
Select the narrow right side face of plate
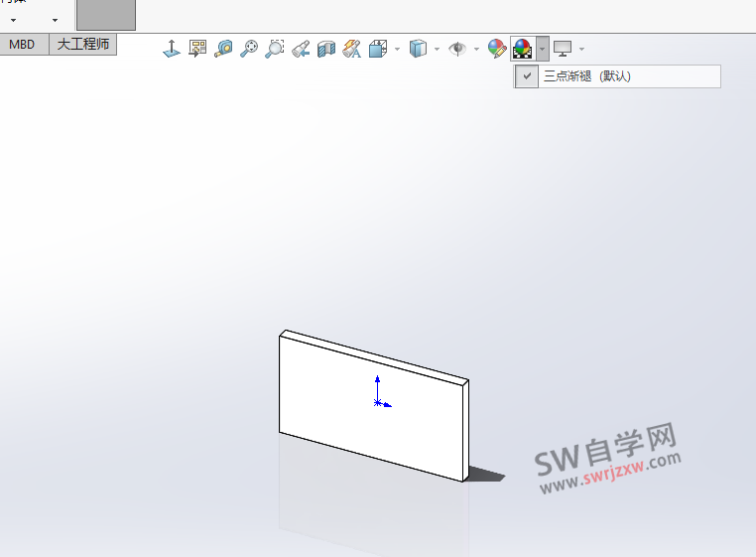[x=466, y=430]
